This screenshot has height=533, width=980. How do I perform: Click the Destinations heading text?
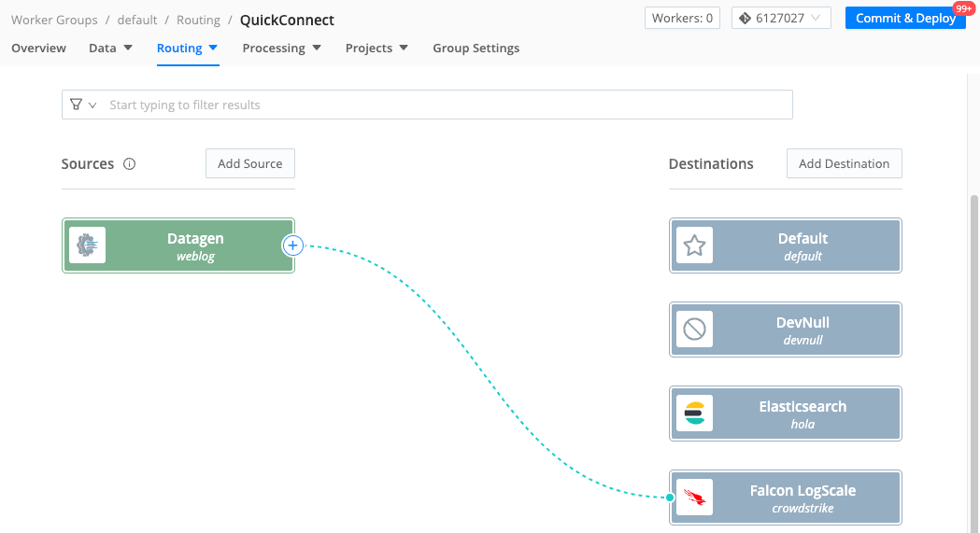(711, 164)
